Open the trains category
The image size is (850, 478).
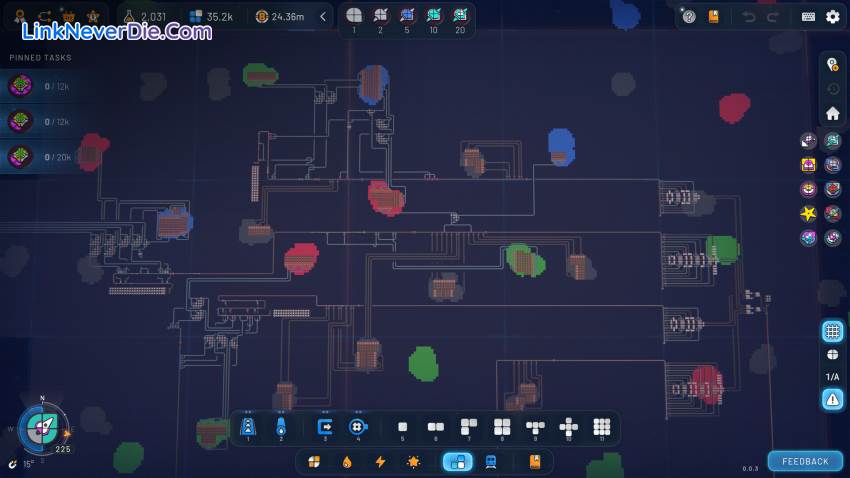(x=491, y=461)
